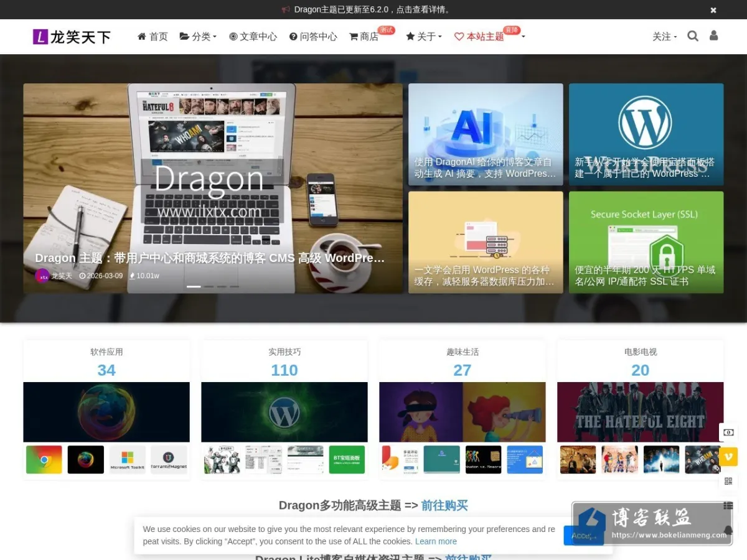Click the Learn more cookie link
The image size is (747, 560).
pos(436,541)
